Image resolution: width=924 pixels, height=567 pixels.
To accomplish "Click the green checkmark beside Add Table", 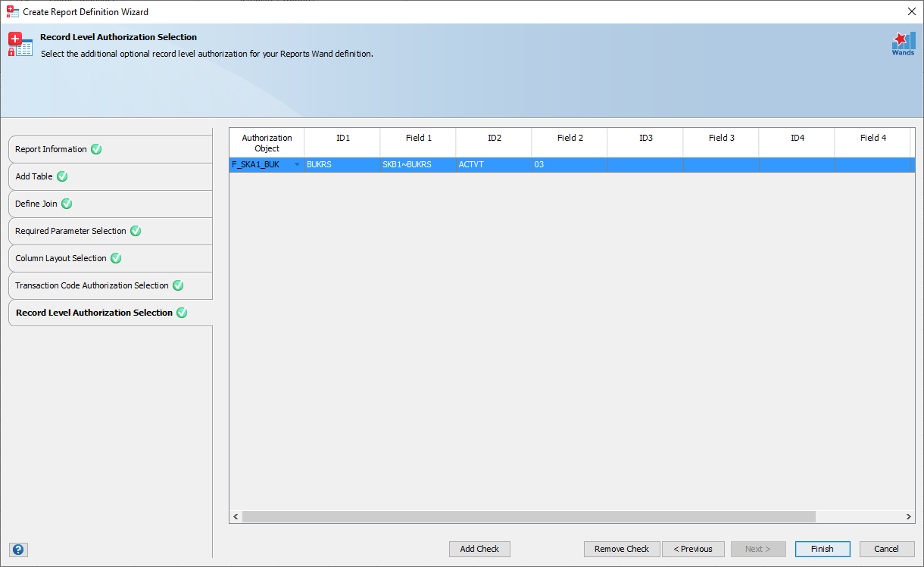I will pyautogui.click(x=61, y=176).
